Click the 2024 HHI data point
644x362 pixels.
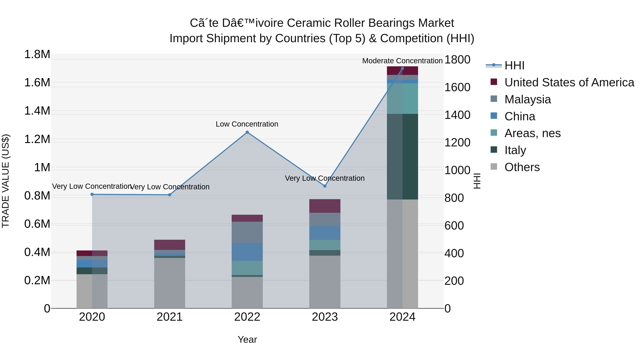(402, 68)
